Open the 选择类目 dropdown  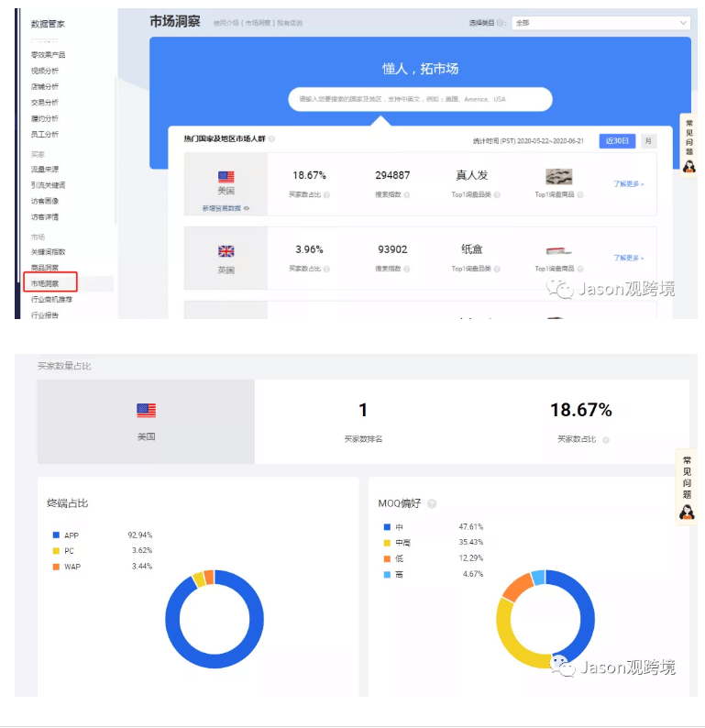[x=600, y=22]
